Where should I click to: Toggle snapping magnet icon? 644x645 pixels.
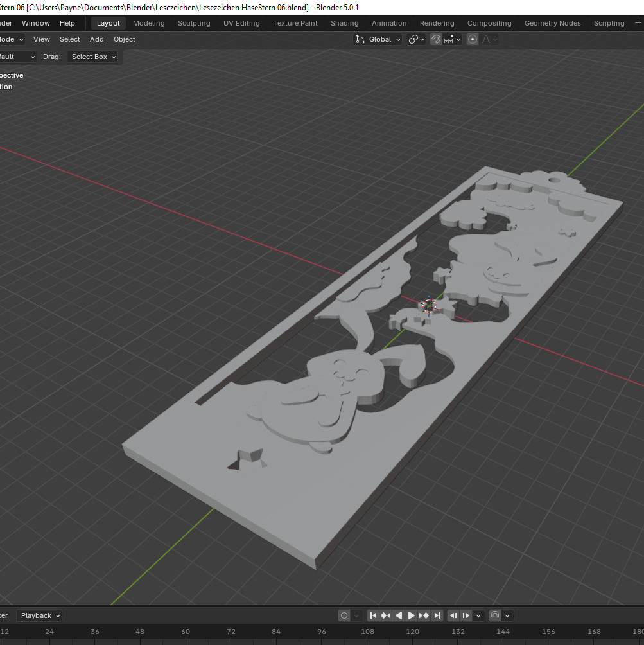coord(436,39)
